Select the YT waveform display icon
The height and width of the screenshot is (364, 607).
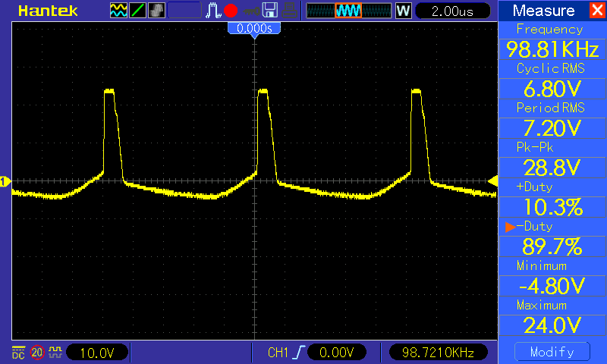[x=118, y=11]
